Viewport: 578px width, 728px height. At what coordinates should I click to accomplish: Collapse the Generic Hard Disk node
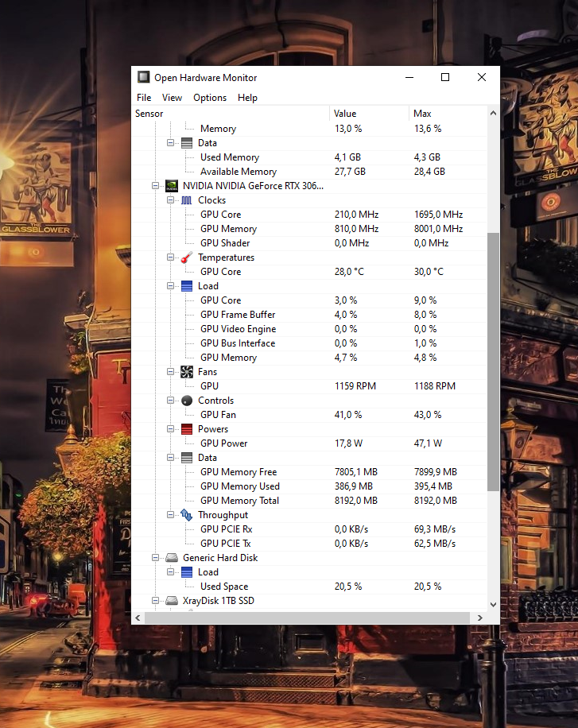tap(155, 558)
